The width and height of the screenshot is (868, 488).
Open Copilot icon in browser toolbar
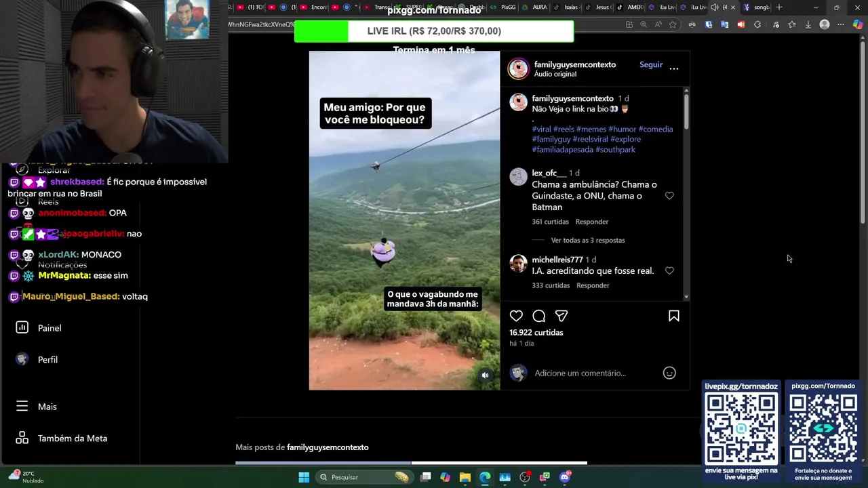tap(858, 24)
